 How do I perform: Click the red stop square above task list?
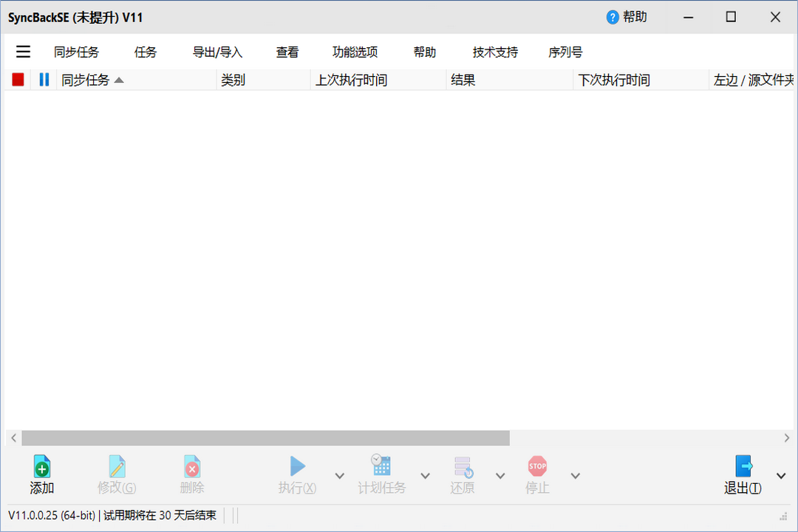pyautogui.click(x=17, y=79)
